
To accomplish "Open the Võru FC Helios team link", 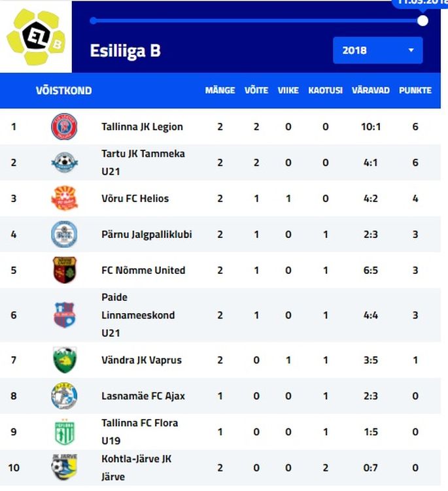I will [135, 199].
